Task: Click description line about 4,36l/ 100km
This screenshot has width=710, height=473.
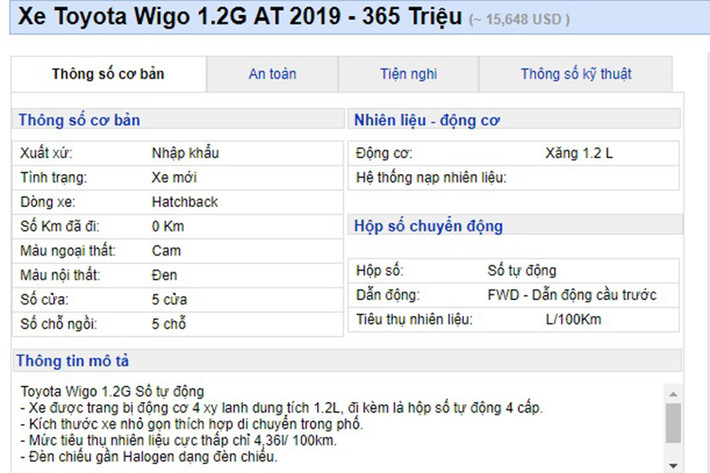Action: [178, 440]
